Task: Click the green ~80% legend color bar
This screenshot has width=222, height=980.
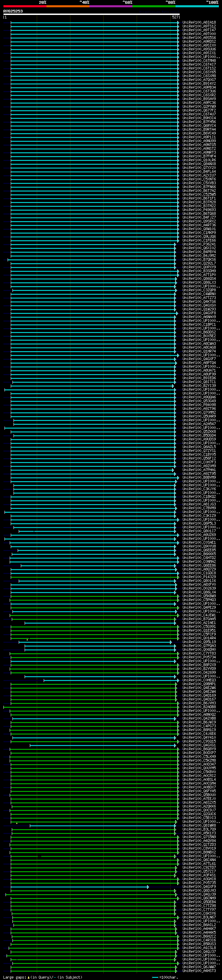Action: [154, 6]
